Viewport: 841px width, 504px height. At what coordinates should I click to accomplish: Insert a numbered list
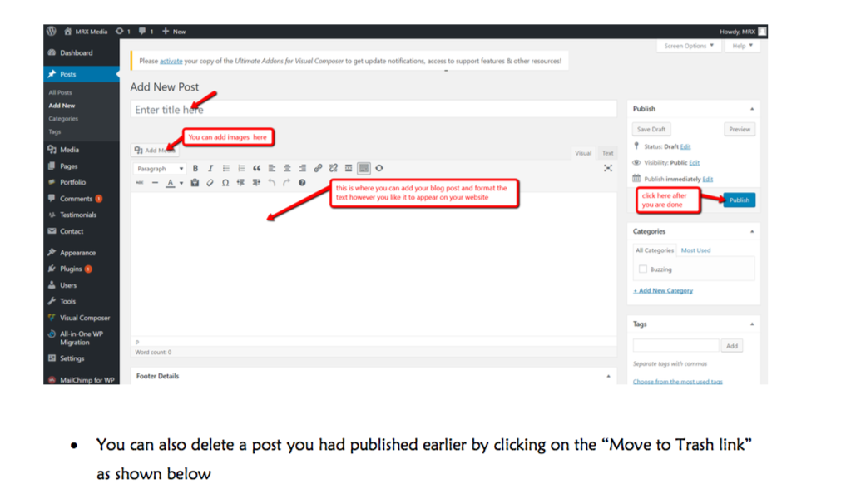[241, 168]
